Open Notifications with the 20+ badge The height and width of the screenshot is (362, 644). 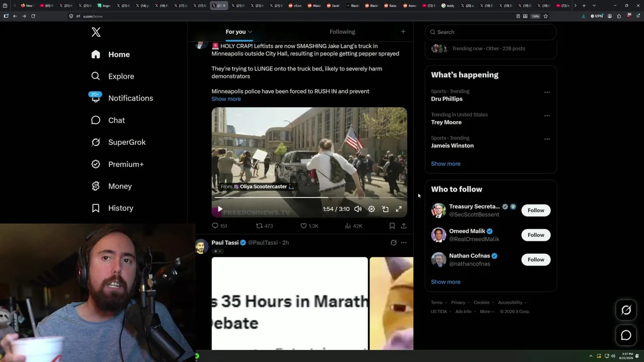122,98
